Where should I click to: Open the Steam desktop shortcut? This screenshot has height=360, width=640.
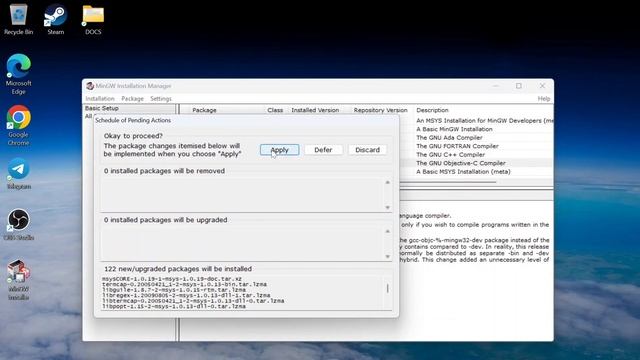[56, 20]
